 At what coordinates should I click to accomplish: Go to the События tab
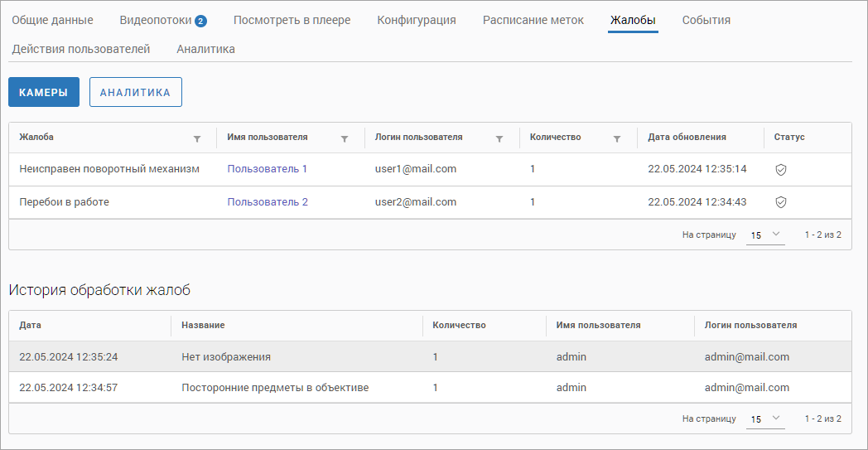point(706,20)
